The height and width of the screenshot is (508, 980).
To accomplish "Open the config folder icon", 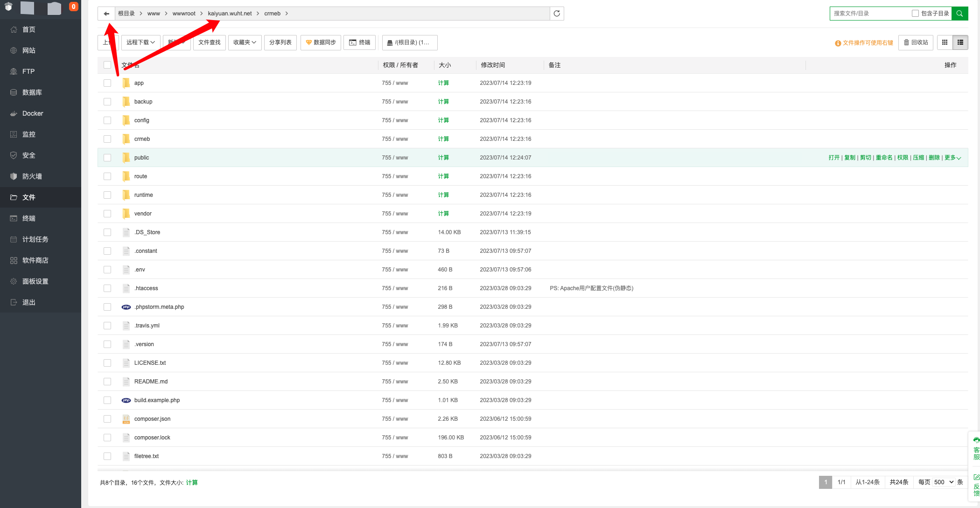I will point(126,120).
